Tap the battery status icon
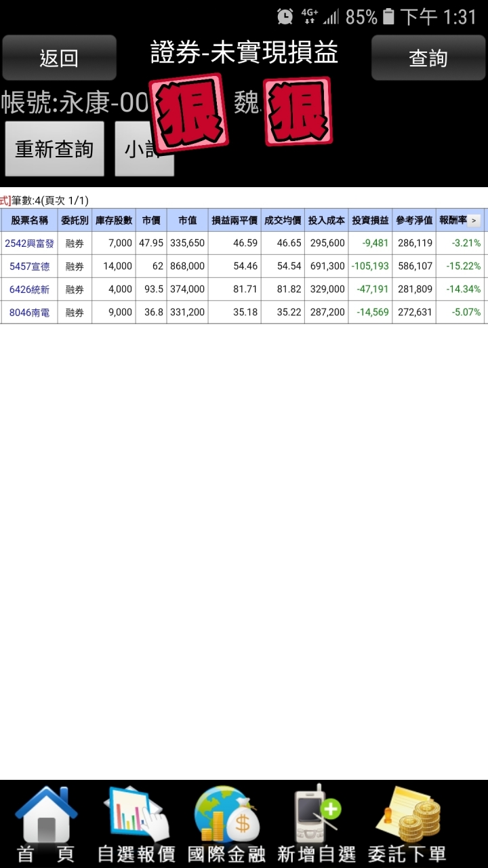488x868 pixels. coord(388,17)
